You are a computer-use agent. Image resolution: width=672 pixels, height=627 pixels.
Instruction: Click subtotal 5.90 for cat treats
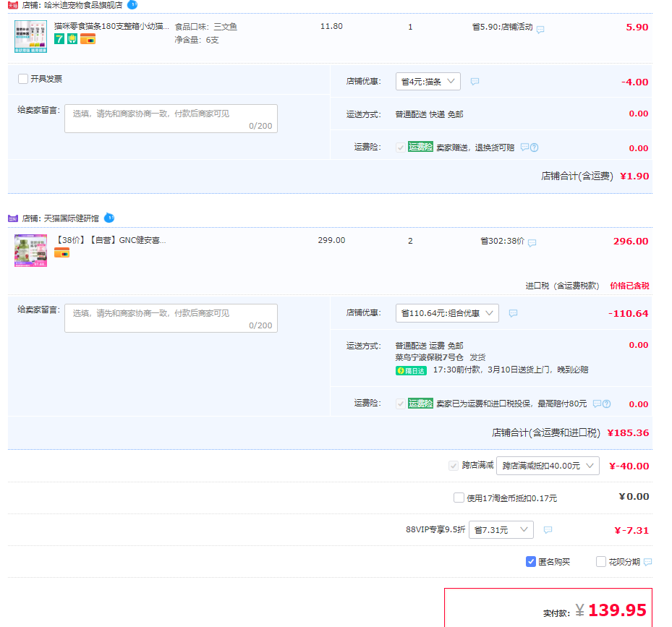pos(637,27)
